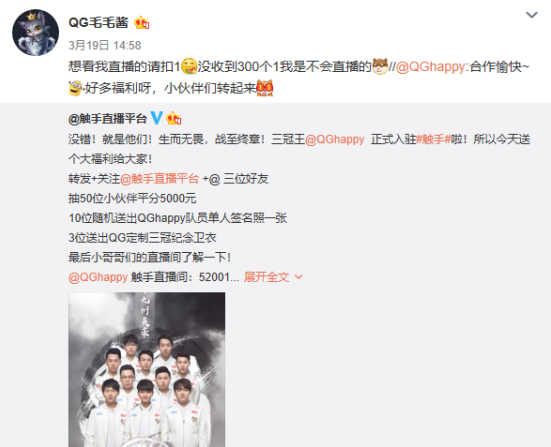551x447 pixels.
Task: Open the @QGhappy mention after 三冠王
Action: 335,139
